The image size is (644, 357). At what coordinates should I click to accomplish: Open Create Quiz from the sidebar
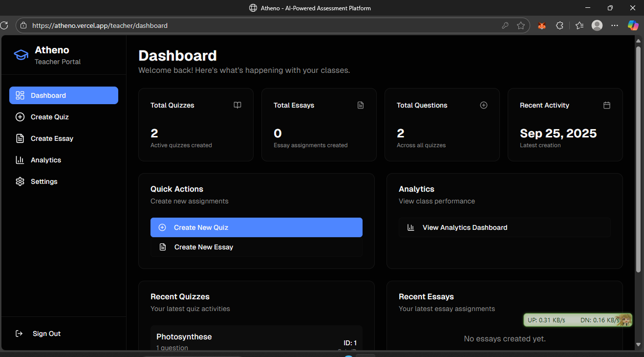[64, 117]
